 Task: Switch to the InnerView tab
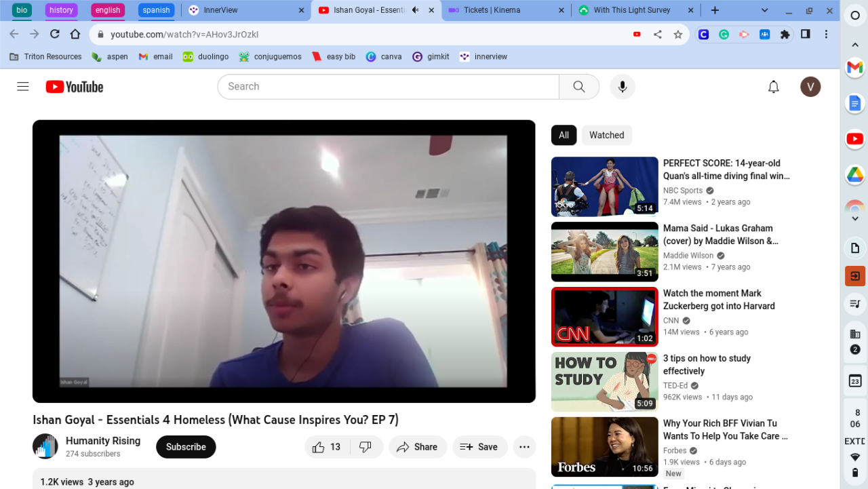pyautogui.click(x=247, y=10)
